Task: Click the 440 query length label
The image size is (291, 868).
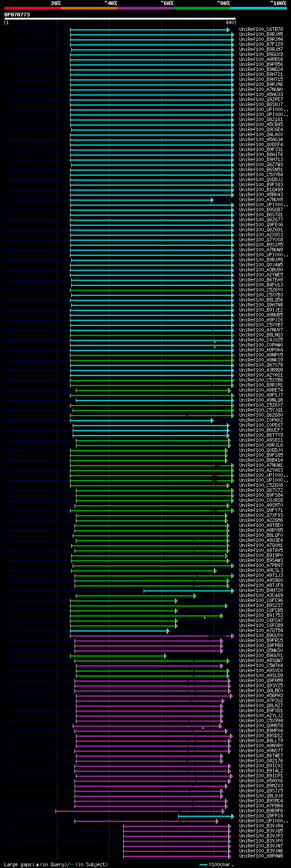Action: (x=230, y=22)
